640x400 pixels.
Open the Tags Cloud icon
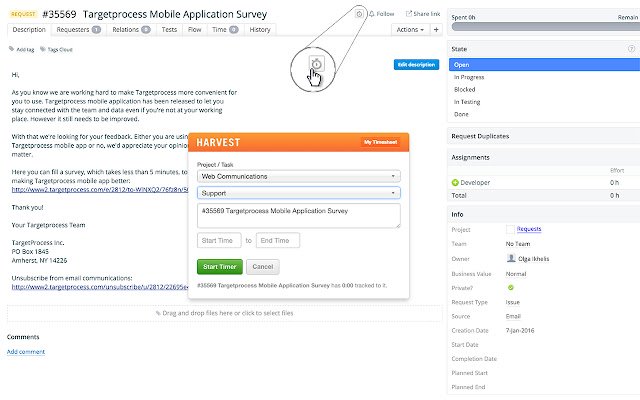pos(42,48)
